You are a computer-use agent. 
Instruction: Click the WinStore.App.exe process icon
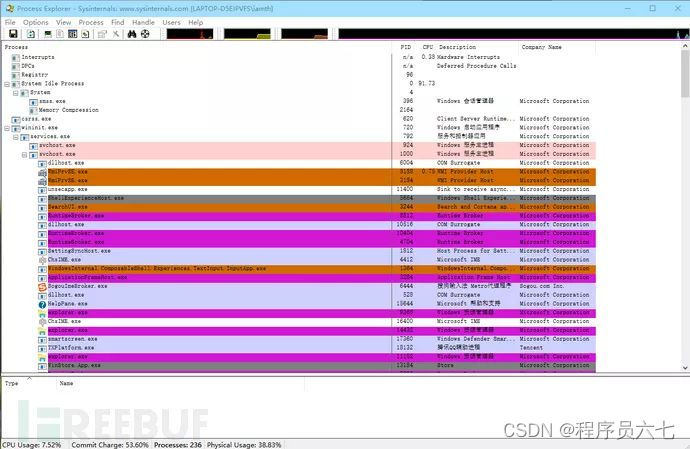tap(42, 366)
